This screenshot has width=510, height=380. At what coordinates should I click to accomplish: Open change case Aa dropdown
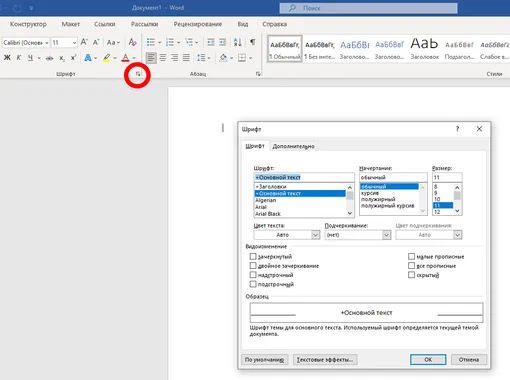click(x=113, y=42)
